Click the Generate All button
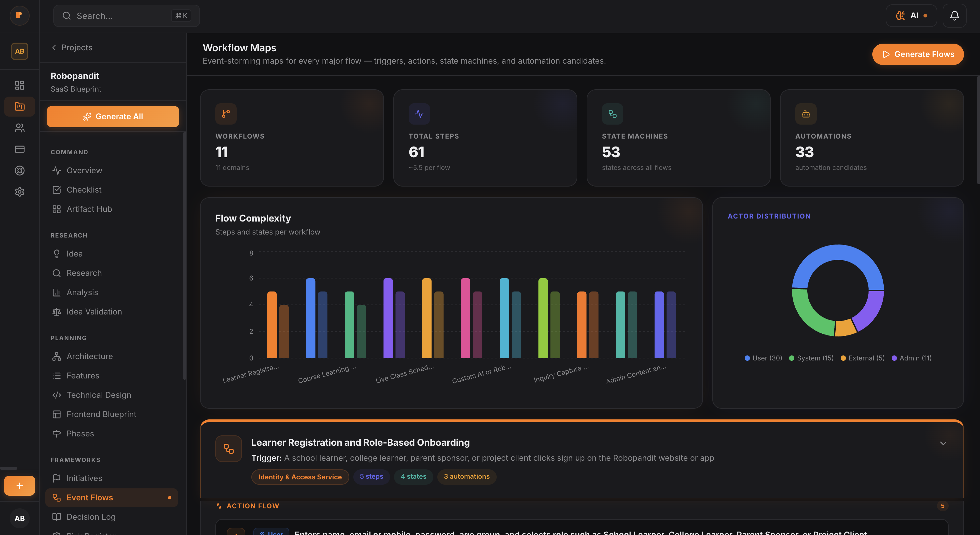This screenshot has height=535, width=980. click(113, 116)
